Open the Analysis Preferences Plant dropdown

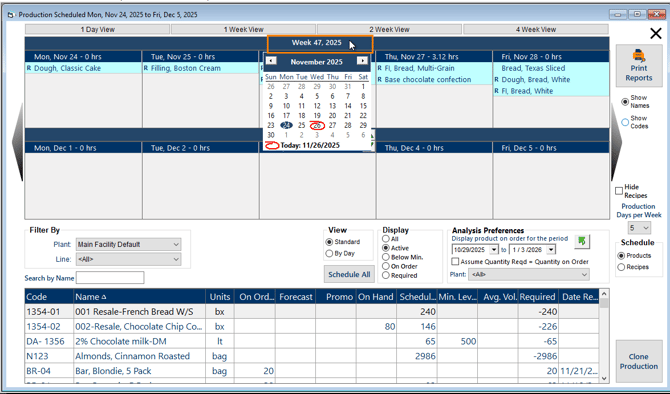click(x=529, y=274)
